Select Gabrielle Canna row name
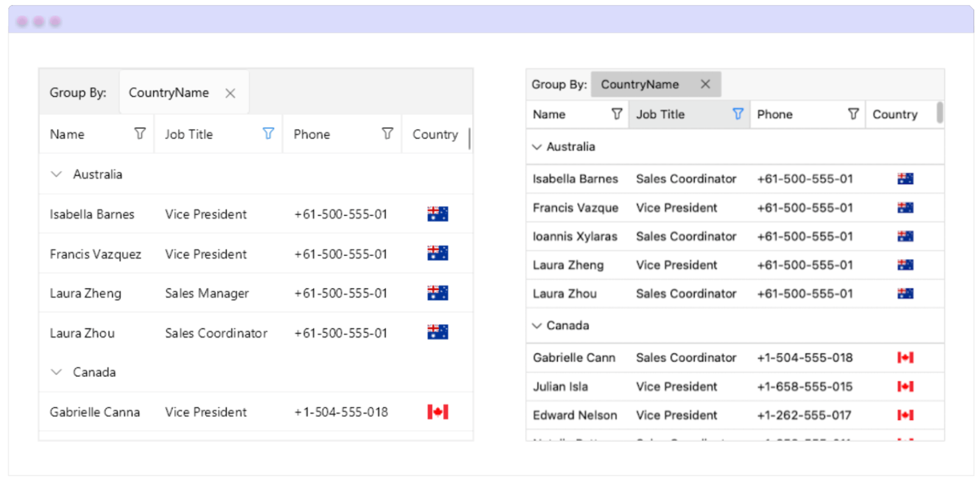980x483 pixels. [95, 412]
